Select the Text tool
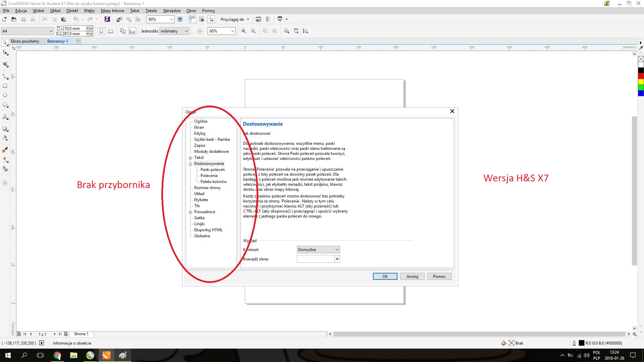The image size is (644, 362). [x=5, y=117]
